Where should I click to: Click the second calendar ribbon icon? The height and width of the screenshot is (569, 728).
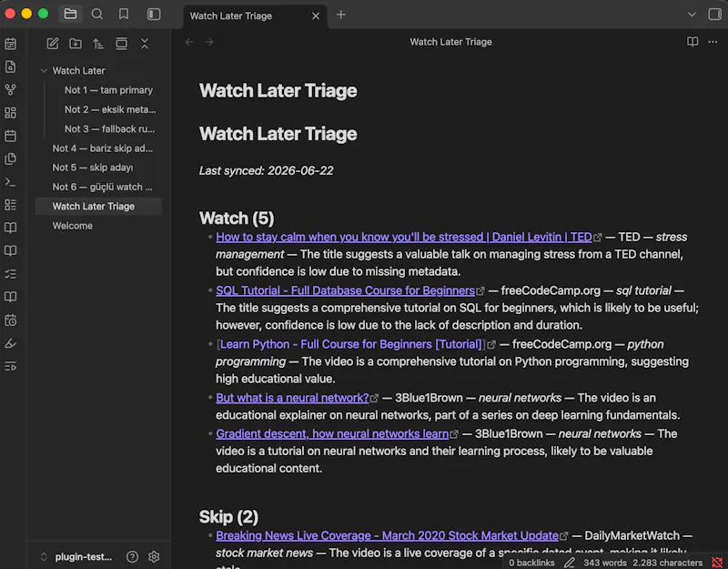(10, 136)
